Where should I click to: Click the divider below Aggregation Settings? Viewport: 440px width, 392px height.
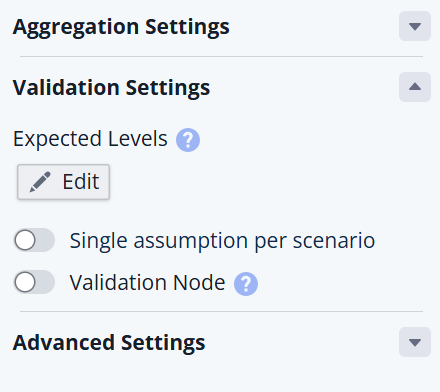point(221,57)
